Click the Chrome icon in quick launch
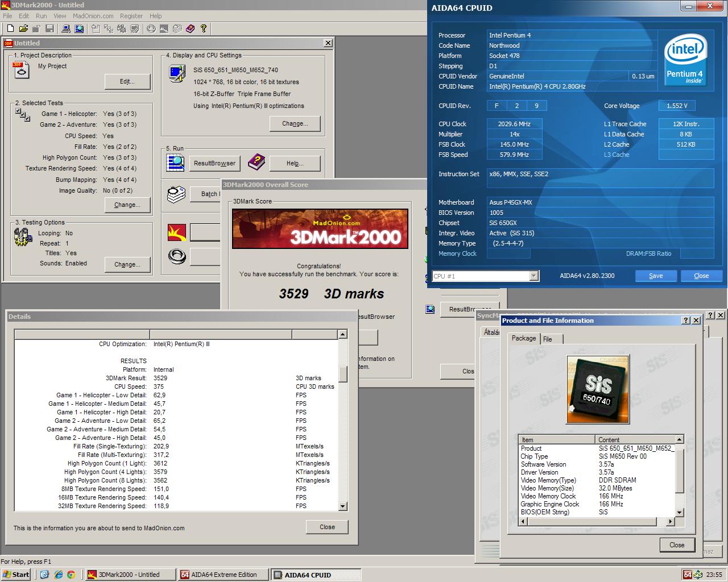 71,575
